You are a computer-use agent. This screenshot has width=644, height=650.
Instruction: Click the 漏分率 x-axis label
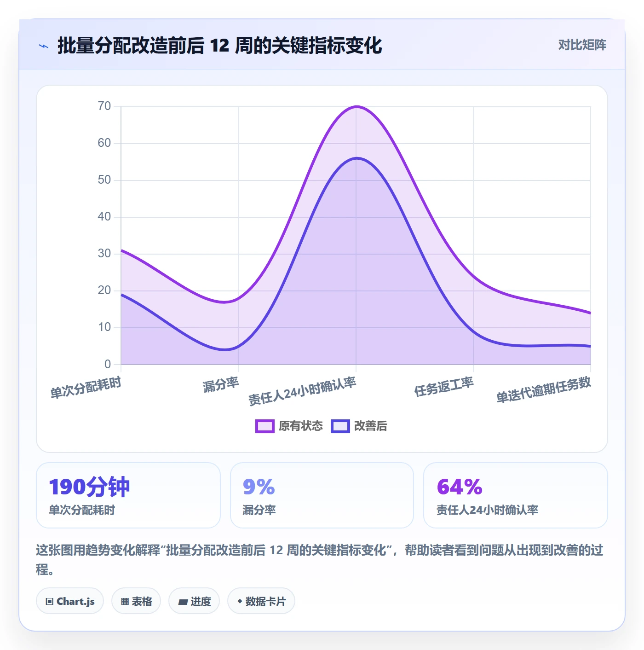click(x=221, y=384)
